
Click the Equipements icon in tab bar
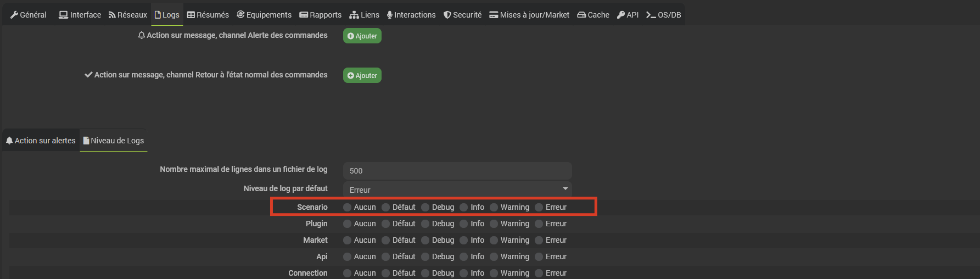point(240,15)
